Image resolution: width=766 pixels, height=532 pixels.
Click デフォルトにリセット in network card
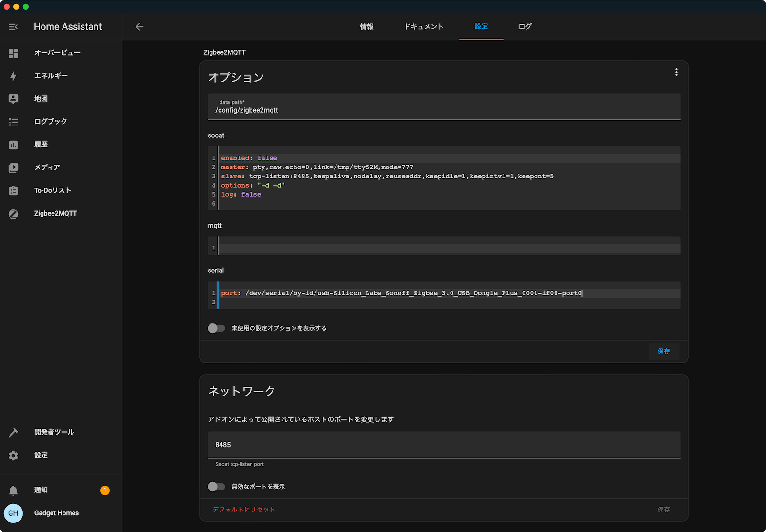tap(244, 510)
